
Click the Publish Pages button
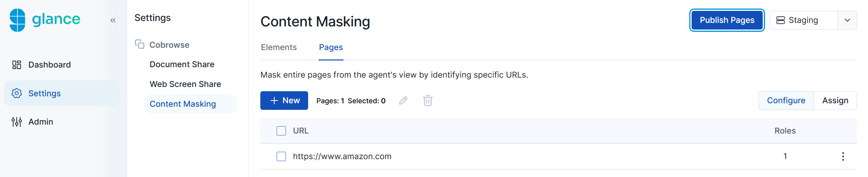pos(727,20)
